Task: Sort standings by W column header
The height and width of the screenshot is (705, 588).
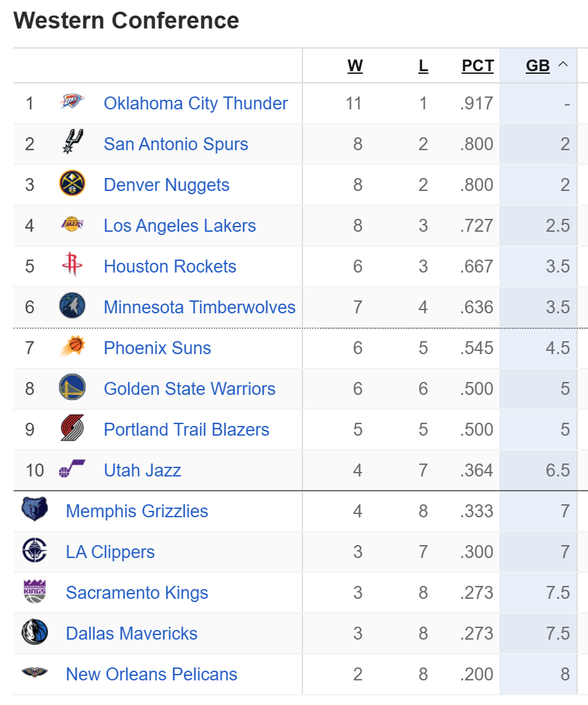Action: pos(355,66)
